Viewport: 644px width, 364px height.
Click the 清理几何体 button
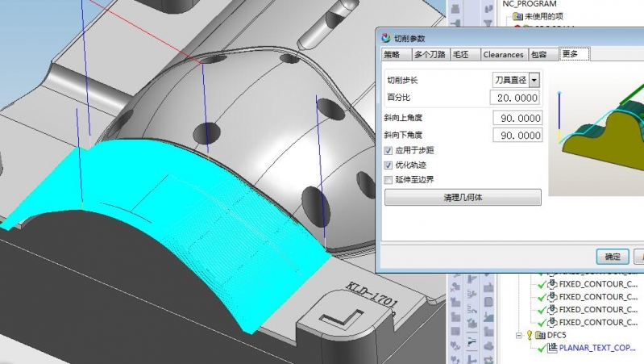(463, 198)
